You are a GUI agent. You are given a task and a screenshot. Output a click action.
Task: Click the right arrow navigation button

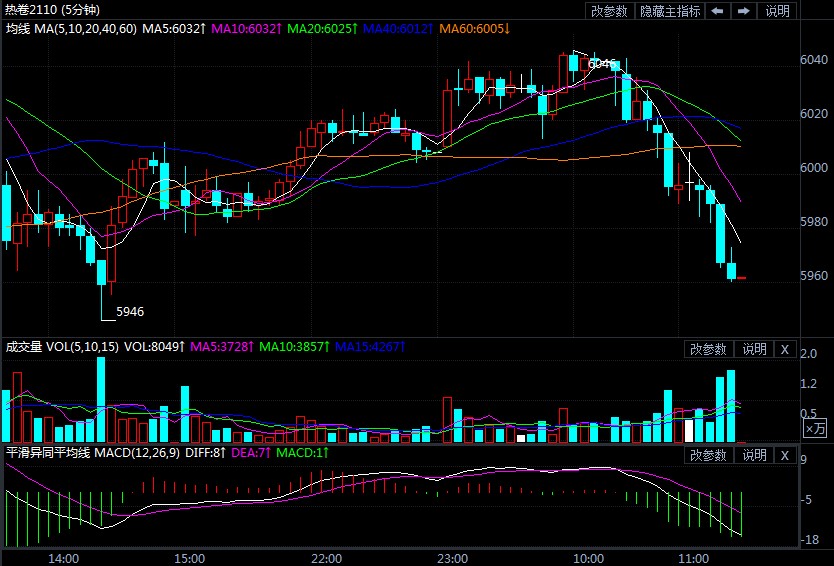(743, 11)
